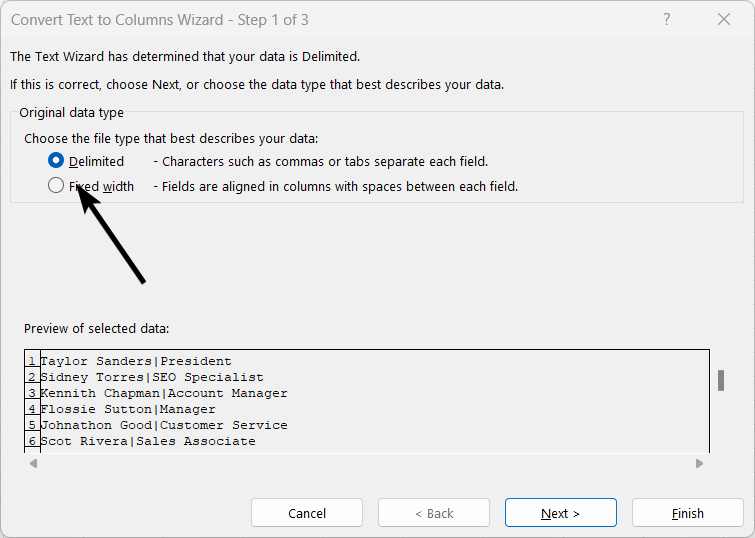Select the Delimited radio button

point(56,160)
